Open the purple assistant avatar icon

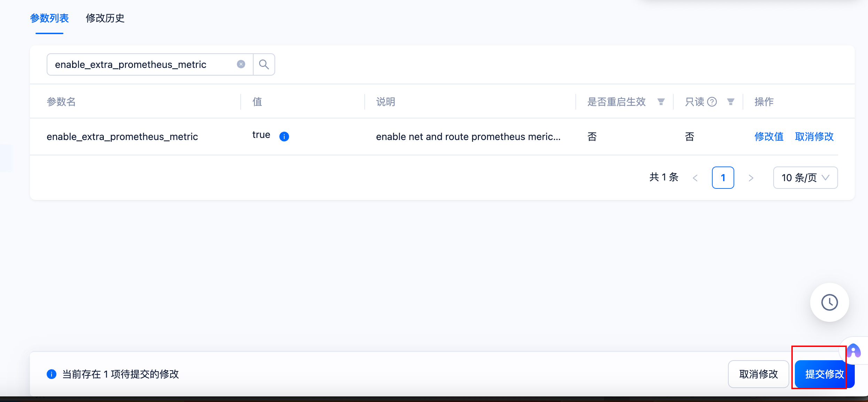point(854,351)
